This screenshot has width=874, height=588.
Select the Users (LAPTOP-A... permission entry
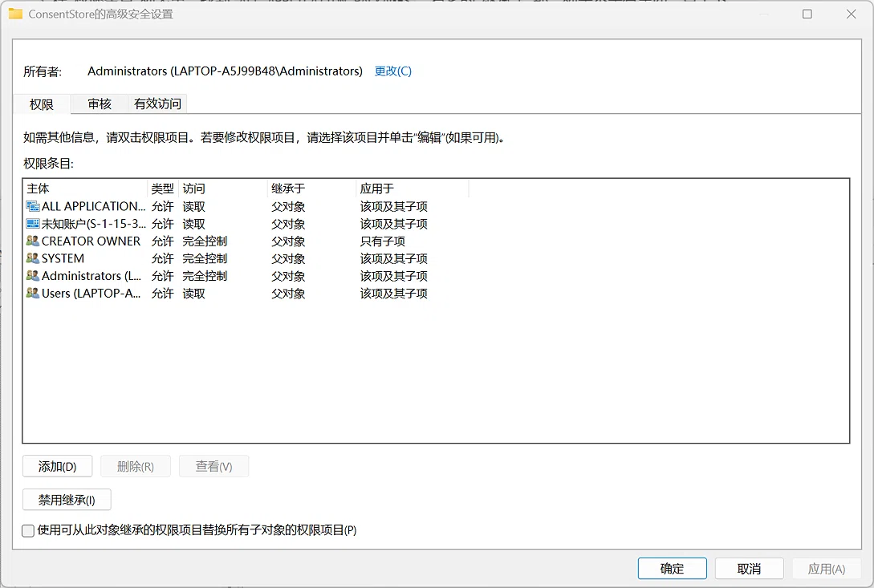click(436, 293)
